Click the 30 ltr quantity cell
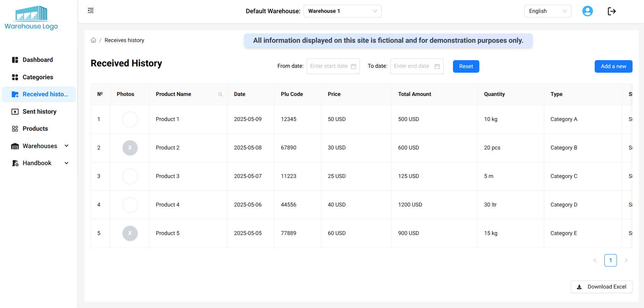 (x=511, y=205)
